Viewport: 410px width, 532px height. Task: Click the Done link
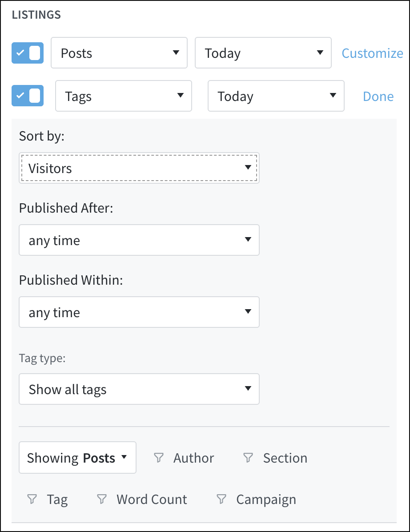tap(378, 97)
